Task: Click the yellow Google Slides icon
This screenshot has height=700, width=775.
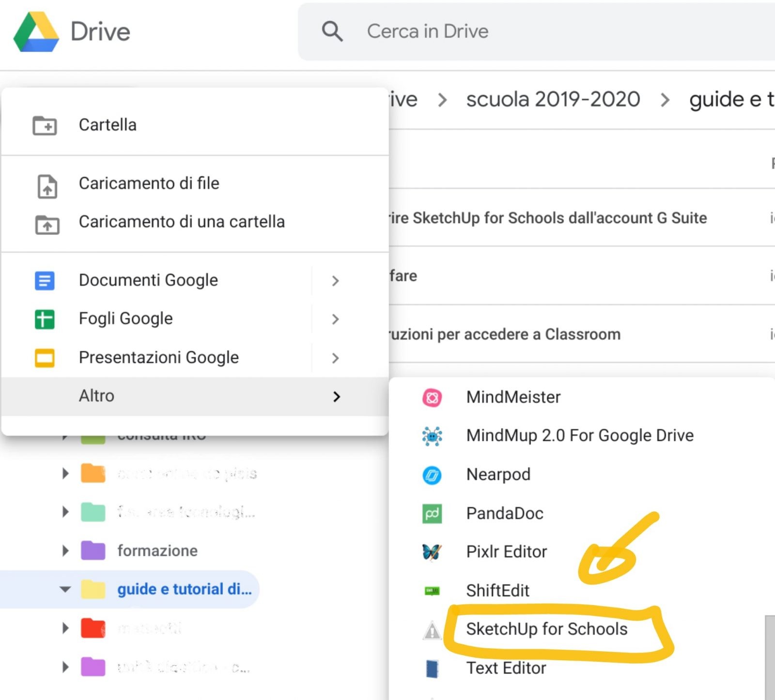Action: coord(45,358)
